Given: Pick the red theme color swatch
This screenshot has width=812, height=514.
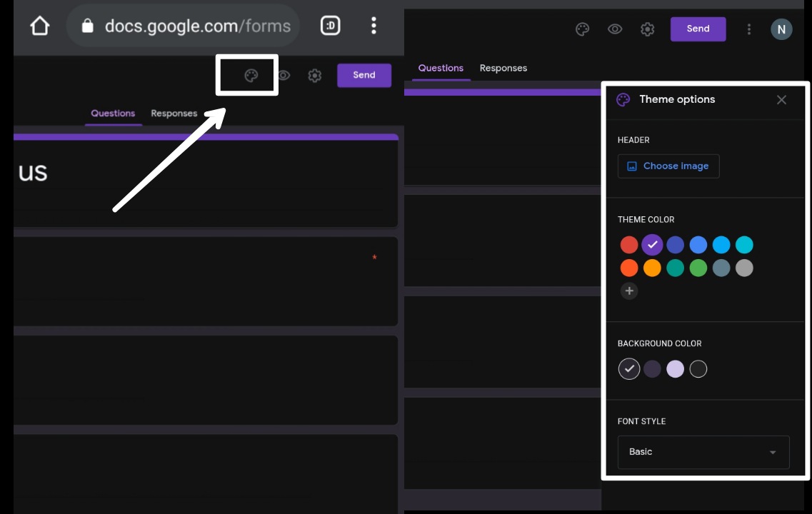Looking at the screenshot, I should pos(629,245).
